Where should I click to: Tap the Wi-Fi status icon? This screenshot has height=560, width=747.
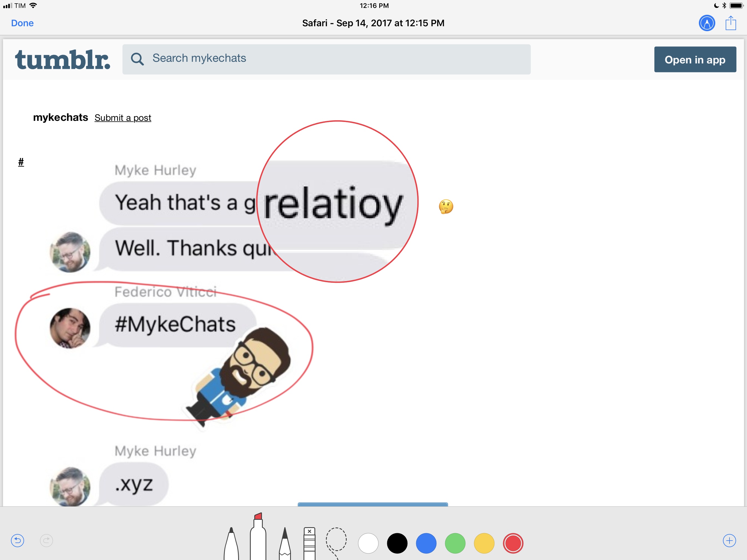33,5
